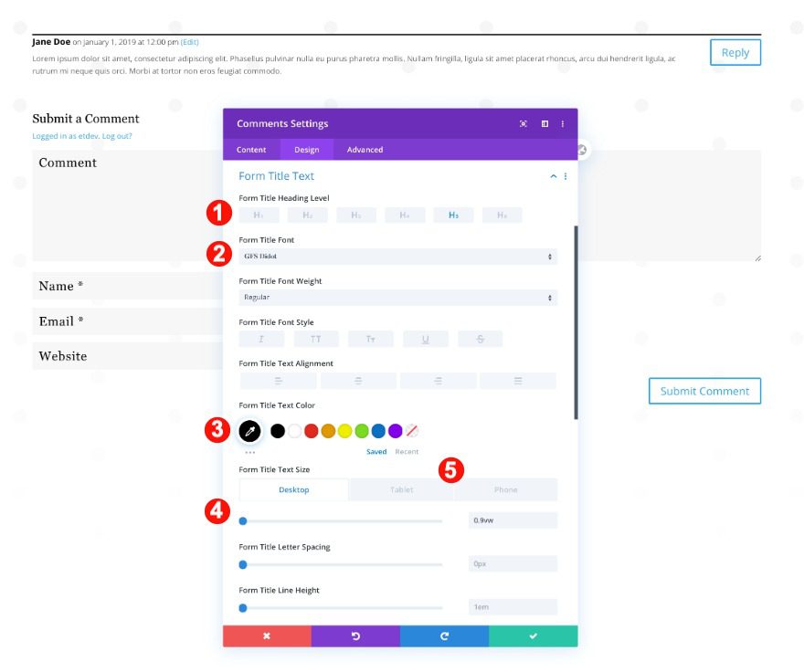This screenshot has width=804, height=672.
Task: Undo last change in settings footer
Action: [x=355, y=636]
